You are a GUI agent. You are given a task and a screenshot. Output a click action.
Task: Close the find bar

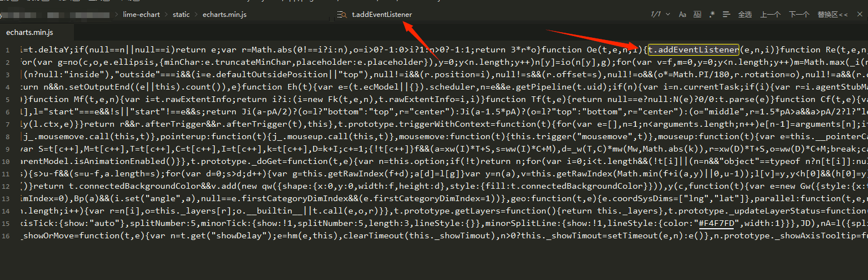(861, 14)
